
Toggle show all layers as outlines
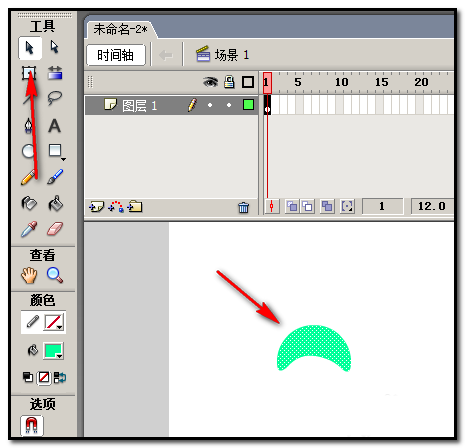(x=248, y=82)
